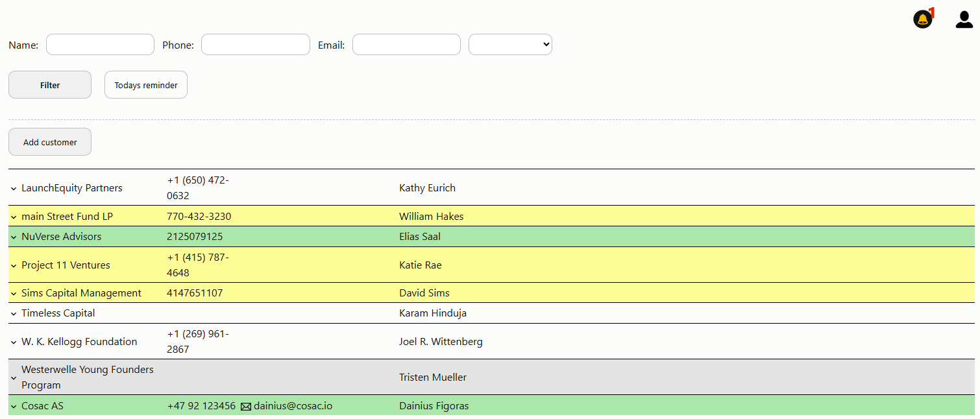Click contact Katie Rae
Screen dimensions: 980x419
421,265
